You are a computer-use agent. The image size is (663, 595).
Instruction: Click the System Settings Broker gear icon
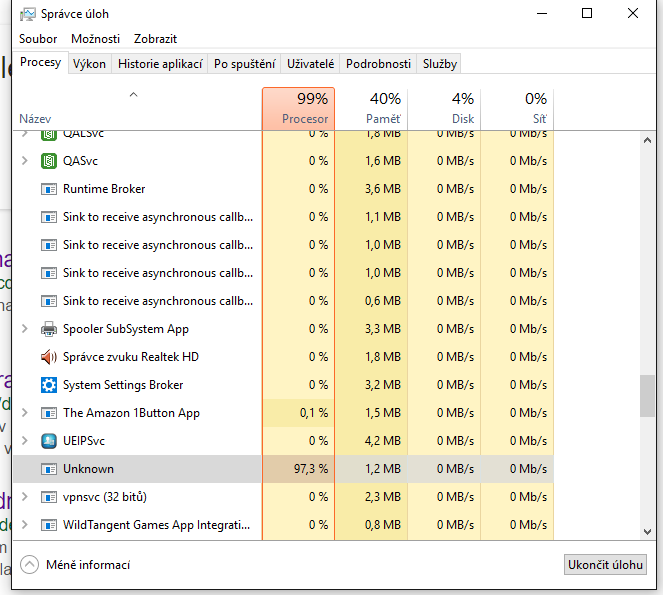pos(48,385)
